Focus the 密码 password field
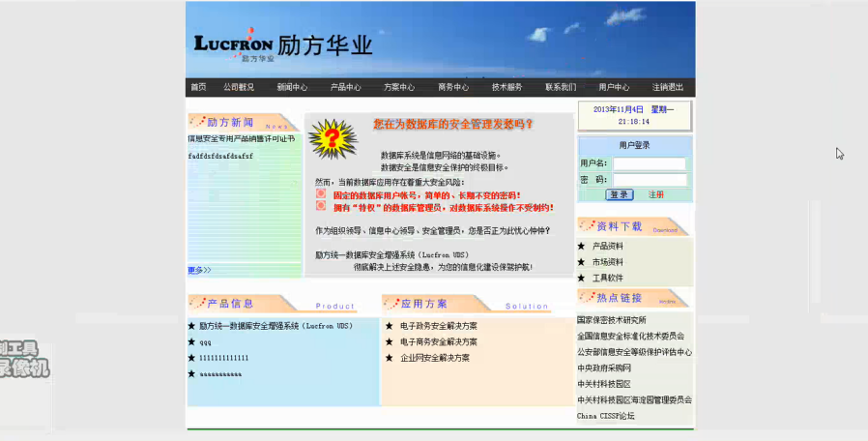The width and height of the screenshot is (868, 441). [x=650, y=180]
